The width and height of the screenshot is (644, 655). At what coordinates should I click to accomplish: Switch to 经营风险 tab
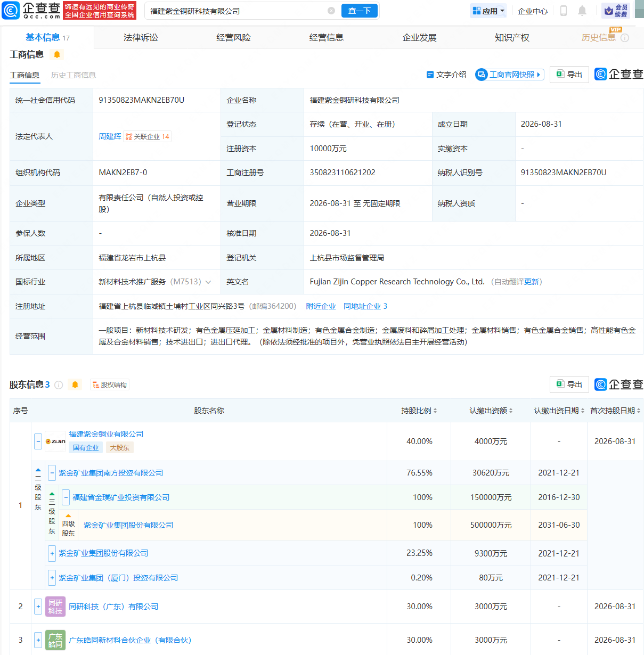(233, 38)
